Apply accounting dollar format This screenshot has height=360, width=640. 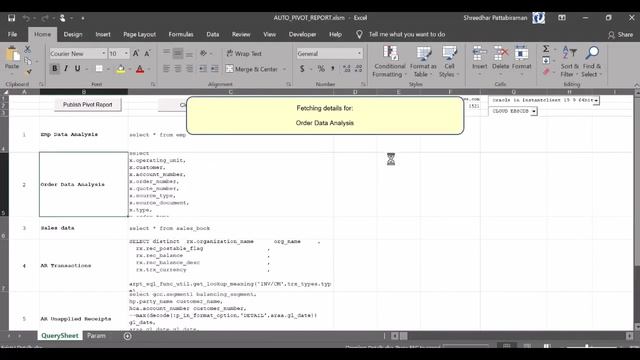point(302,69)
